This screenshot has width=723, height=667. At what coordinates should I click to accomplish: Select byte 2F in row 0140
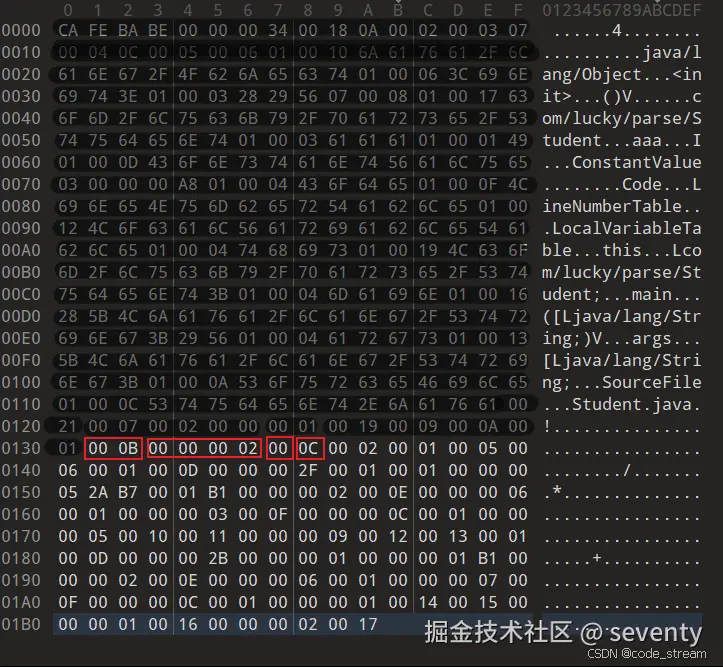click(x=308, y=470)
